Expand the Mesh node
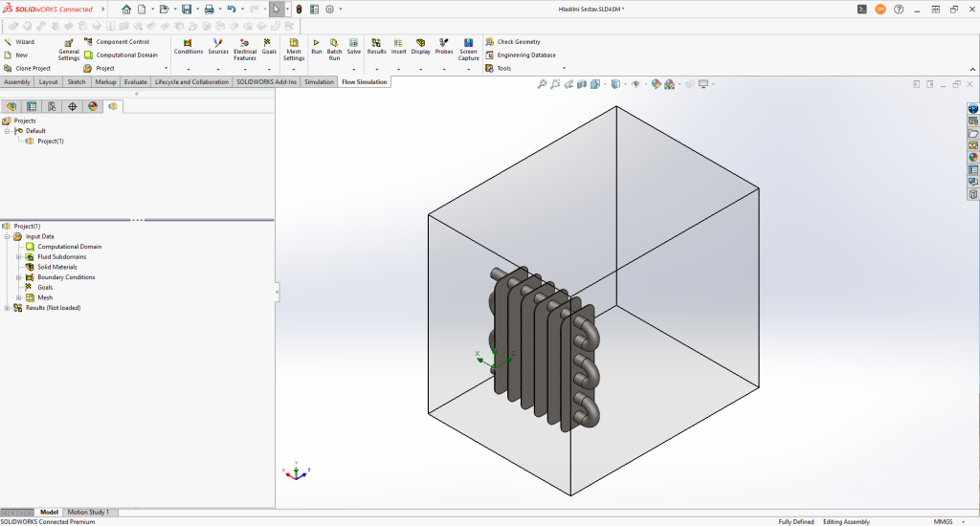This screenshot has width=980, height=526. [19, 298]
